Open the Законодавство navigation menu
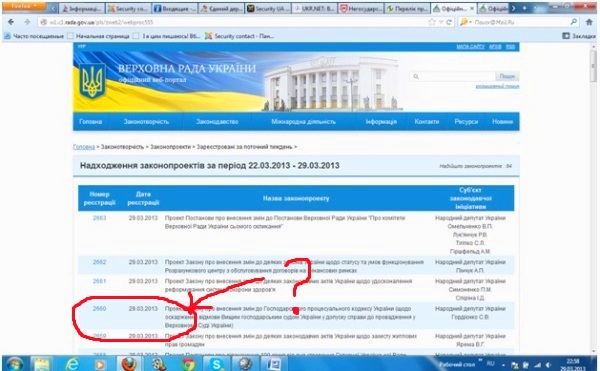The image size is (600, 371). 217,122
